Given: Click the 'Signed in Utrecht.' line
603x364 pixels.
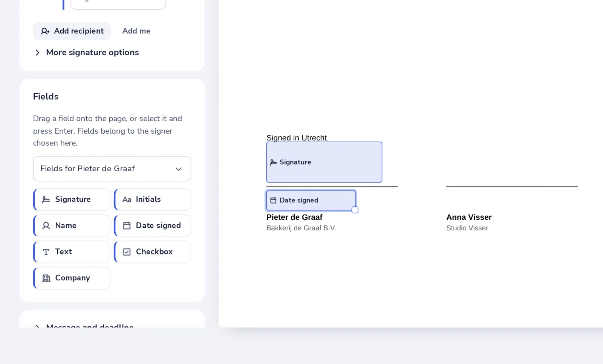Looking at the screenshot, I should [297, 138].
